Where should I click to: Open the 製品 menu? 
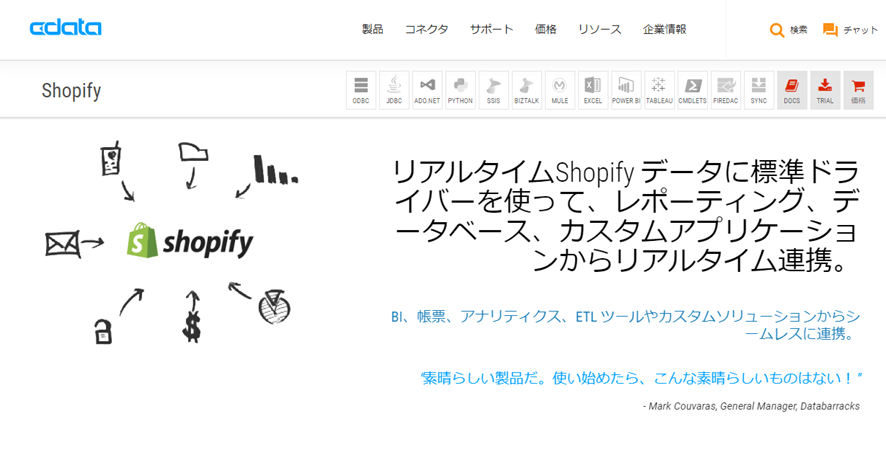click(372, 29)
